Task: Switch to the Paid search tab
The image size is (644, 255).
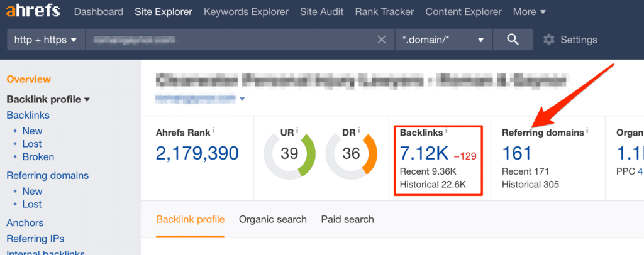Action: [x=347, y=219]
